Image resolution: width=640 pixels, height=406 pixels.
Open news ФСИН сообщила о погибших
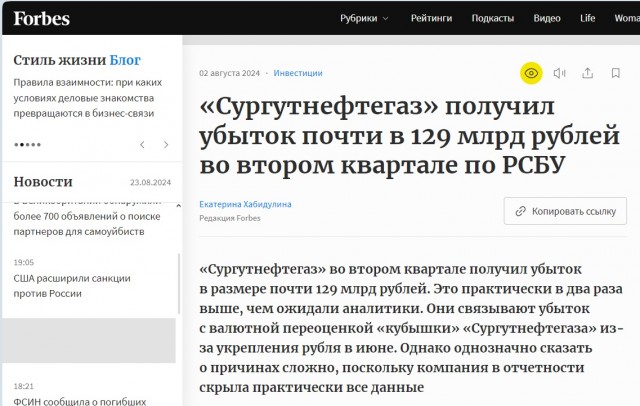[80, 402]
